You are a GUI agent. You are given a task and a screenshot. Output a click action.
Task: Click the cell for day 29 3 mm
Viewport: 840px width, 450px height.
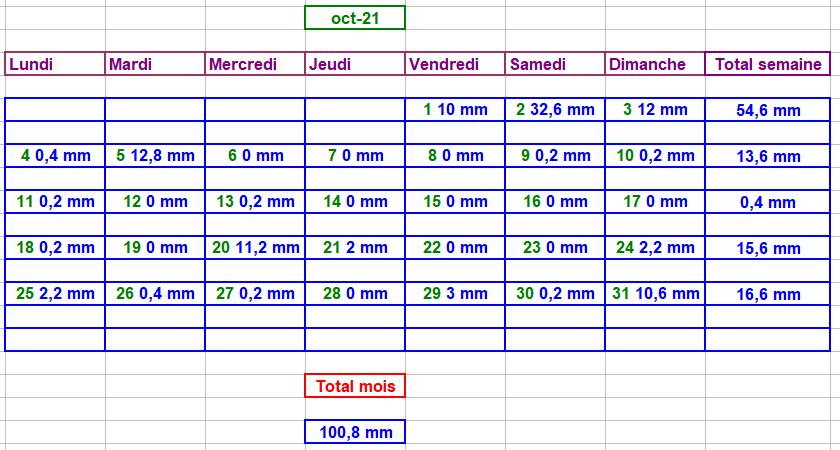pos(455,294)
